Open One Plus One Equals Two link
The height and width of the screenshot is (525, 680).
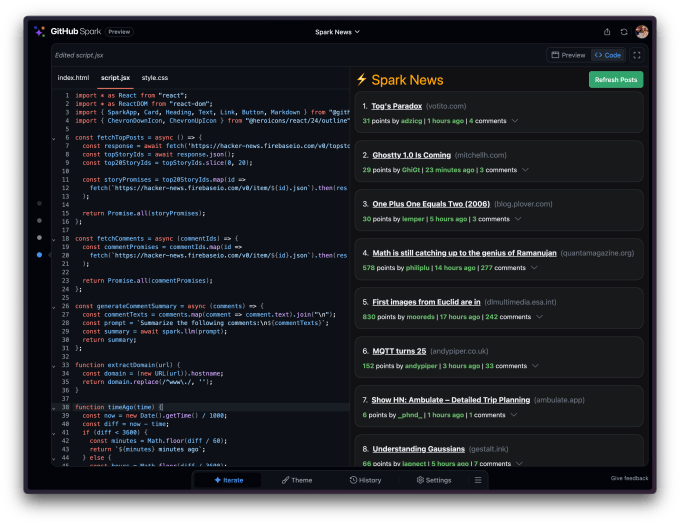(x=431, y=204)
